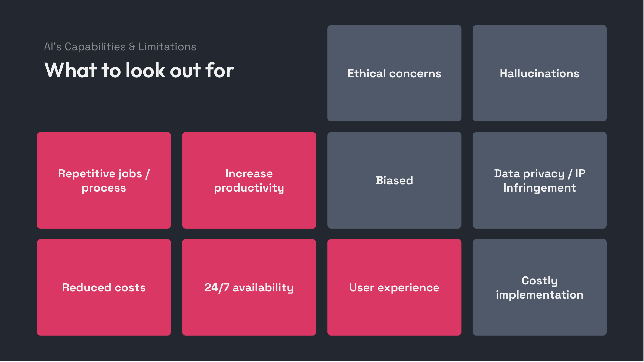Viewport: 644px width, 362px height.
Task: Click the Repetitive jobs / process card
Action: 104,180
